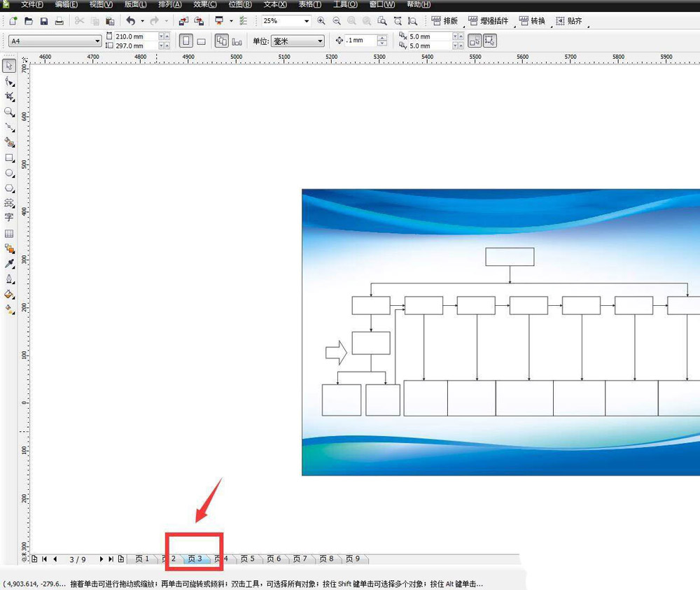Click the Save floppy disk icon
Viewport: 700px width, 590px height.
(x=43, y=22)
